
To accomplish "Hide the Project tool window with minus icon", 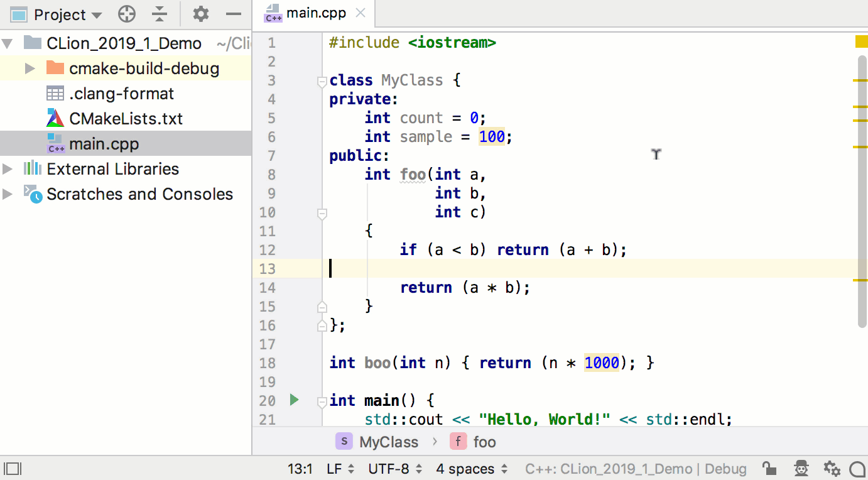I will 234,14.
